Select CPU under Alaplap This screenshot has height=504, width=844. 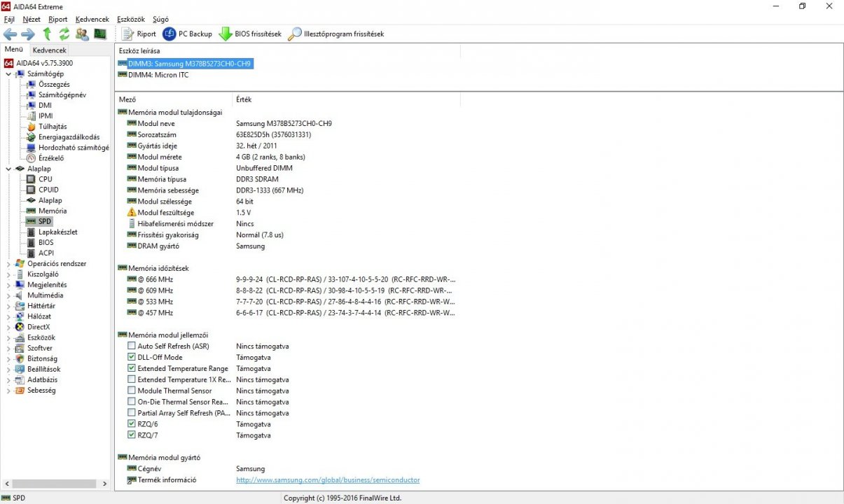click(x=45, y=179)
